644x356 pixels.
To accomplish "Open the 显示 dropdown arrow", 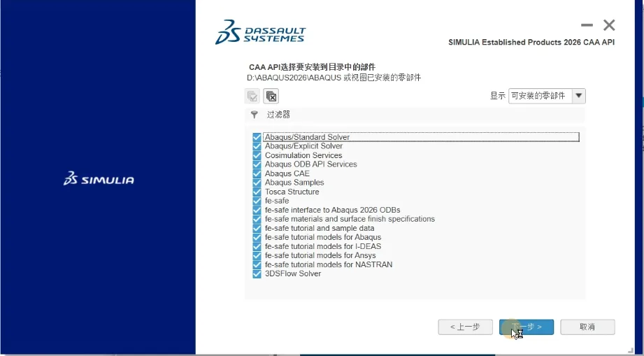I will 579,96.
